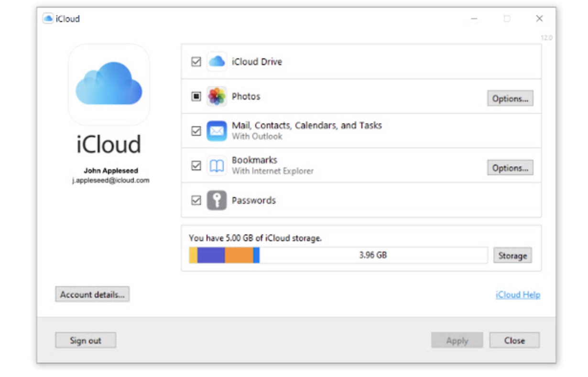
Task: Click the Bookmarks open-book icon
Action: tap(217, 166)
